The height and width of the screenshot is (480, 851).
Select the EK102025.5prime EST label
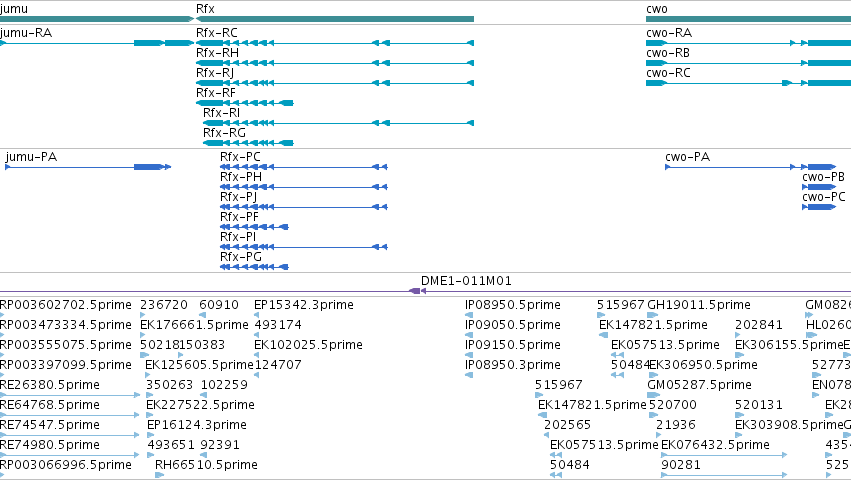308,345
